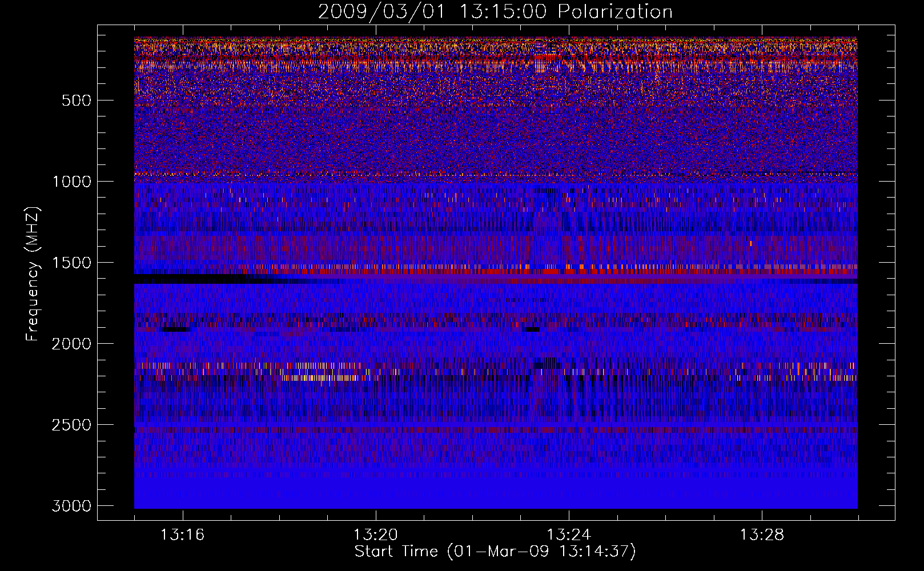
Task: Click the "Start Time (01-Mar-09 13:14:37)" label
Action: pos(495,552)
